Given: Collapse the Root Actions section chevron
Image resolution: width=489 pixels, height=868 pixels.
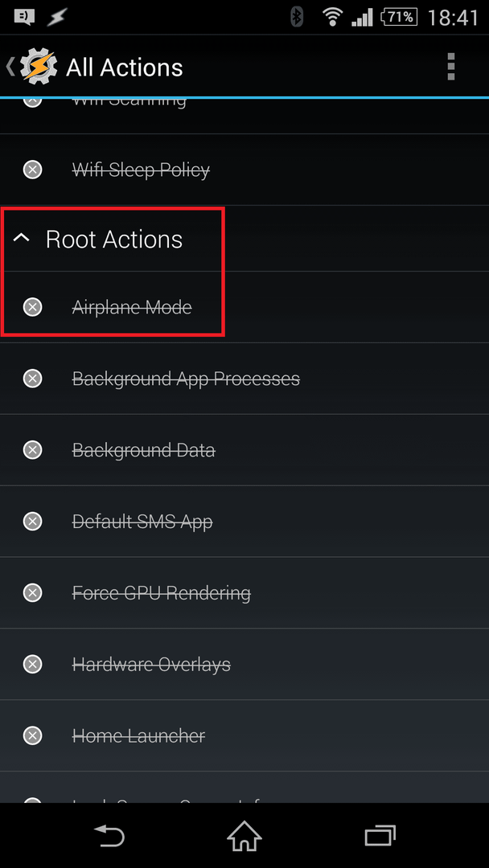Looking at the screenshot, I should (x=22, y=239).
